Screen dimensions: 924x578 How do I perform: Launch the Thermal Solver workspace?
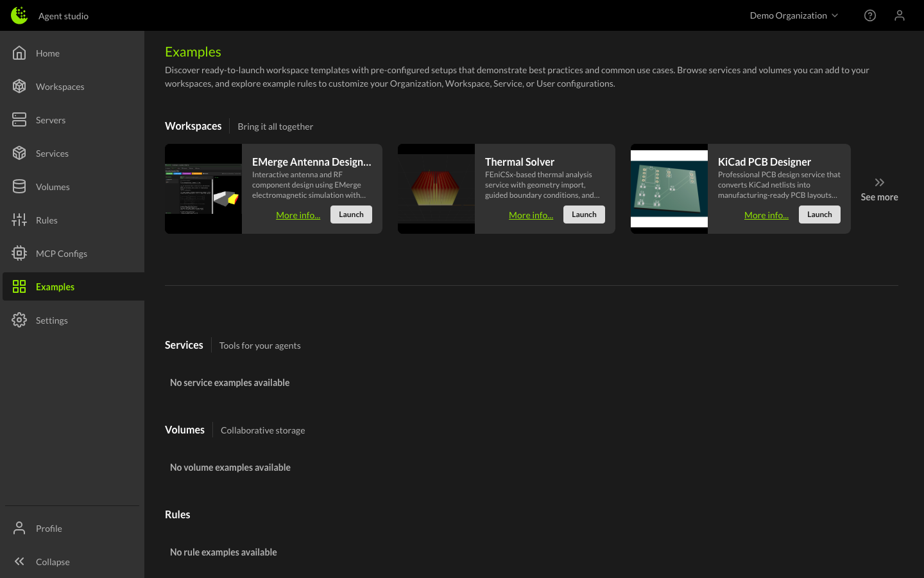[x=583, y=215]
